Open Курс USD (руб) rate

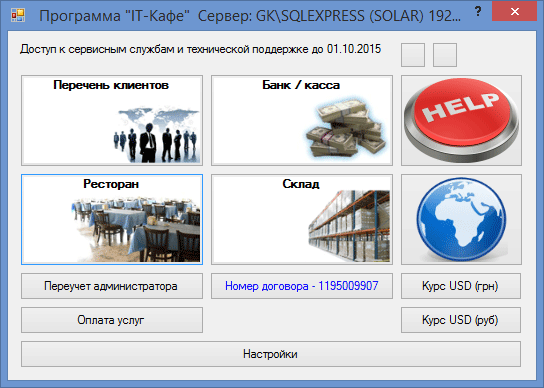click(461, 320)
